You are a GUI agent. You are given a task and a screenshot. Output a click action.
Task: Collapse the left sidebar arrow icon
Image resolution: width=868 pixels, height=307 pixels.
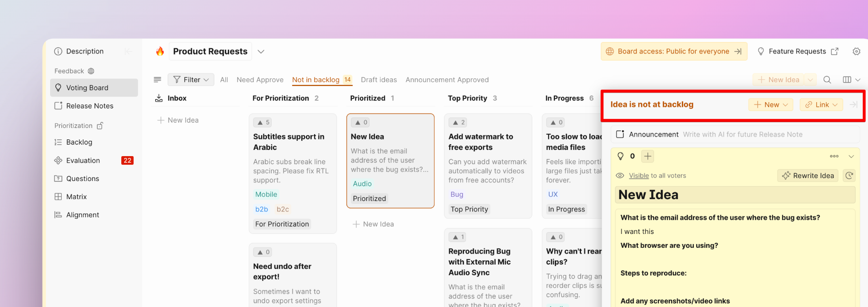pos(128,52)
